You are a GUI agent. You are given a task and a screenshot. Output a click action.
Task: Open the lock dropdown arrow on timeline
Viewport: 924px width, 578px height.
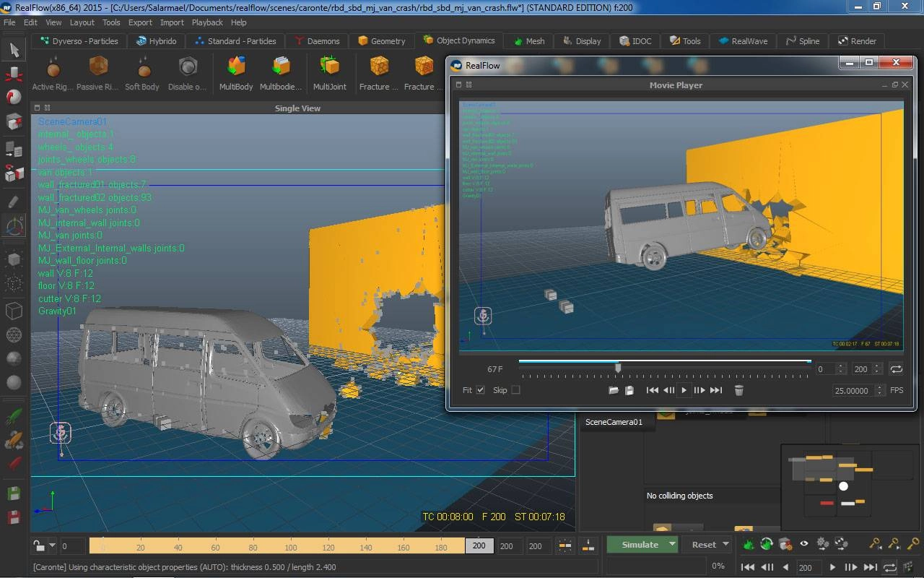point(52,546)
